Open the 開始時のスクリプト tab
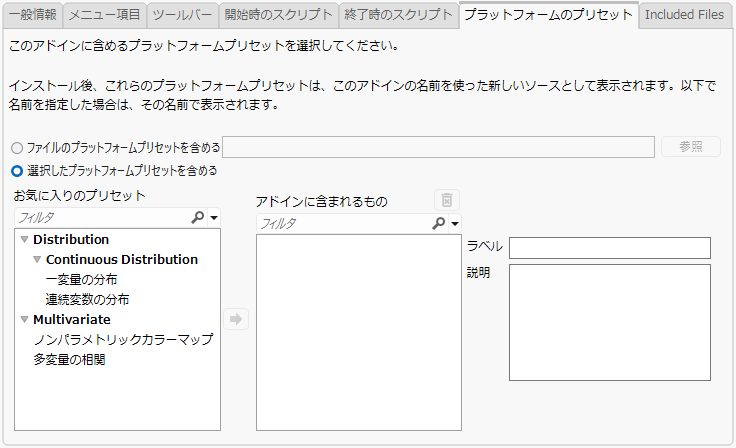 tap(278, 15)
